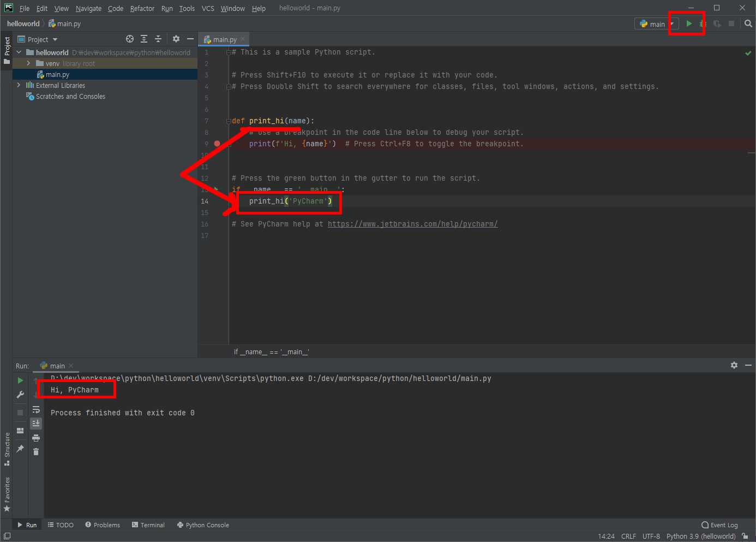This screenshot has width=756, height=542.
Task: Close the main.py editor tab
Action: click(243, 39)
